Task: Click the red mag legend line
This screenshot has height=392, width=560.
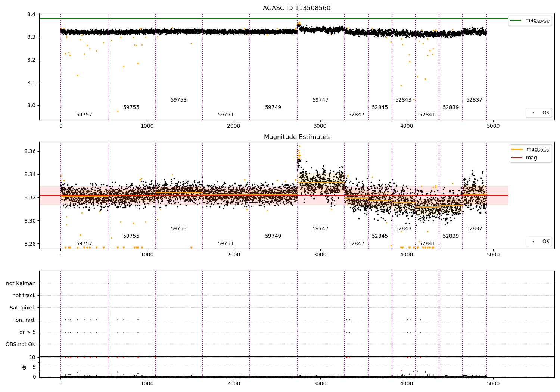Action: click(x=517, y=158)
